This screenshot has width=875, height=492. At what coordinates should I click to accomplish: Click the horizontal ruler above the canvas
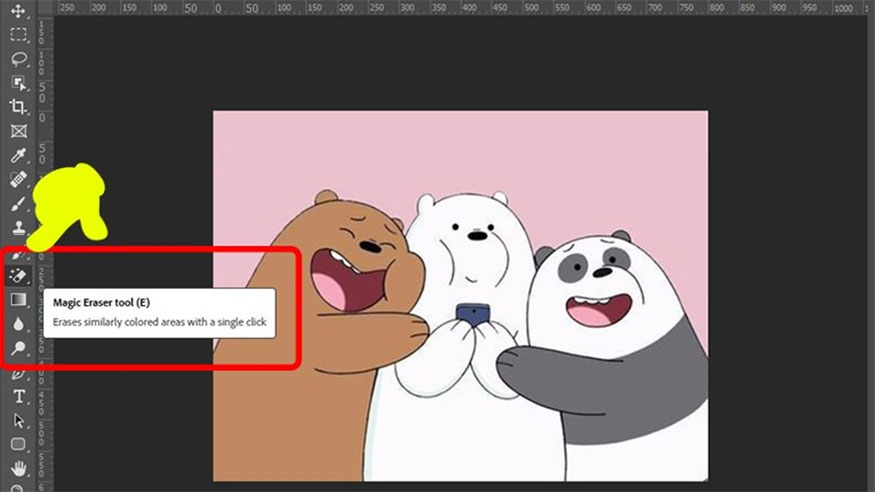coord(463,8)
